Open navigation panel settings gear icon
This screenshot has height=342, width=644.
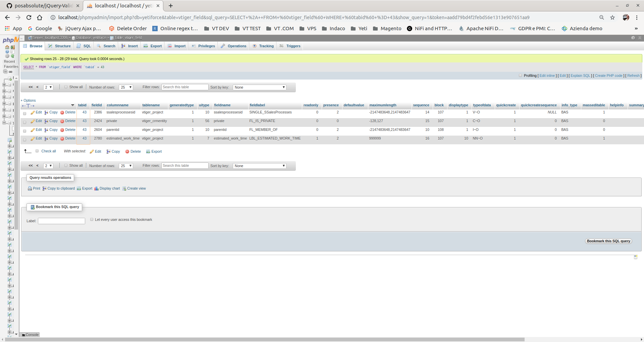pyautogui.click(x=7, y=56)
